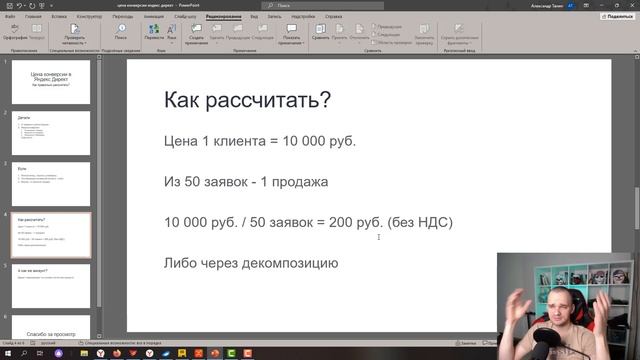This screenshot has height=360, width=640.
Task: Click the taskbar search magnifier icon
Action: pos(24,353)
